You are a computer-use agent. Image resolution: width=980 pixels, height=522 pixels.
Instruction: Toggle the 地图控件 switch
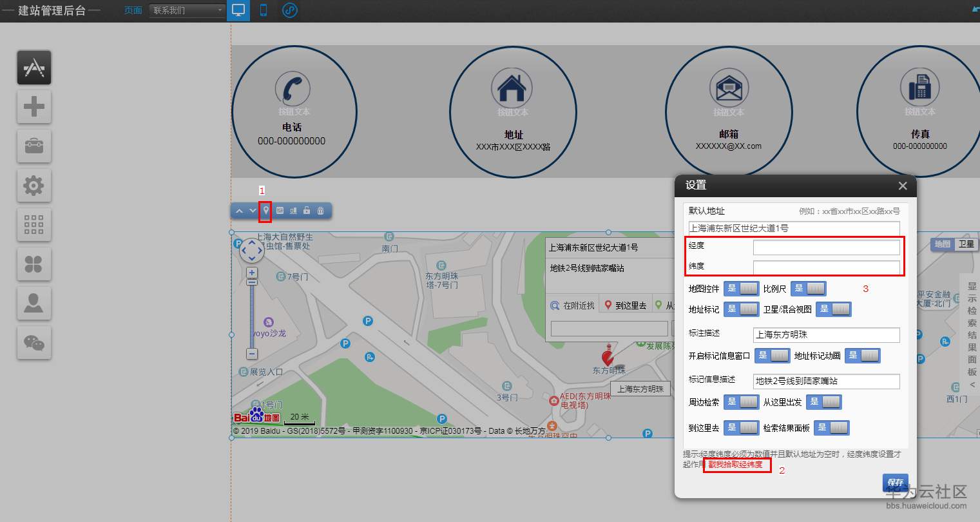(x=741, y=289)
